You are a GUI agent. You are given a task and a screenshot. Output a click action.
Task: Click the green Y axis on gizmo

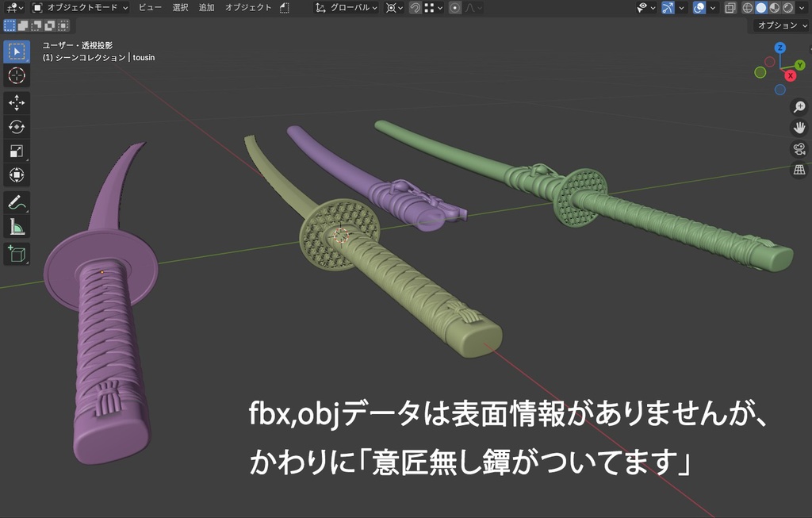(x=800, y=65)
